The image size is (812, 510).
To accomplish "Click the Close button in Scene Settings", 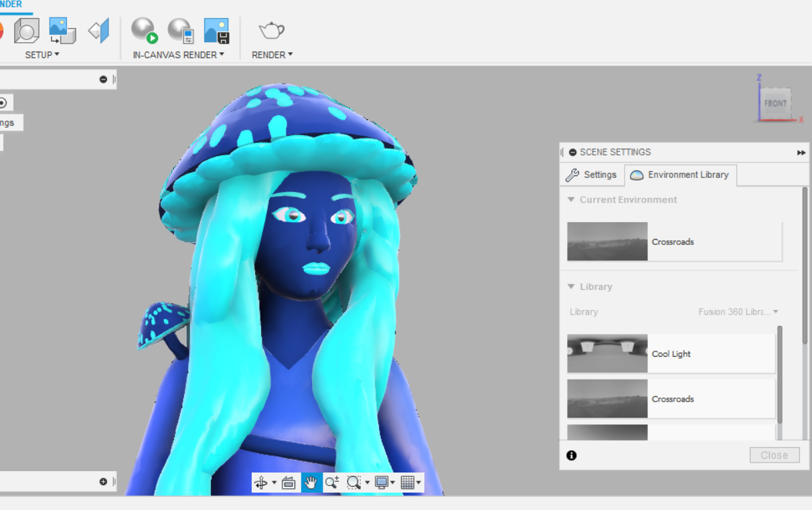I will tap(774, 454).
